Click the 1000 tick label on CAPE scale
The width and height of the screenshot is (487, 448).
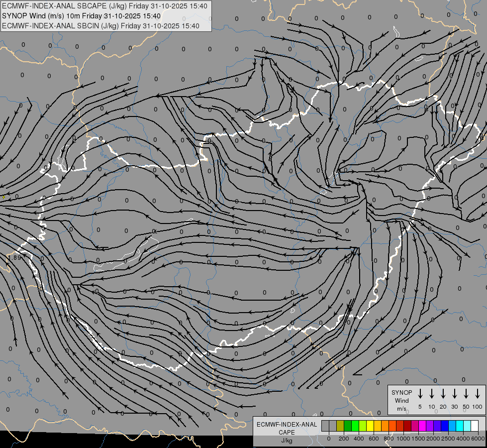point(403,439)
